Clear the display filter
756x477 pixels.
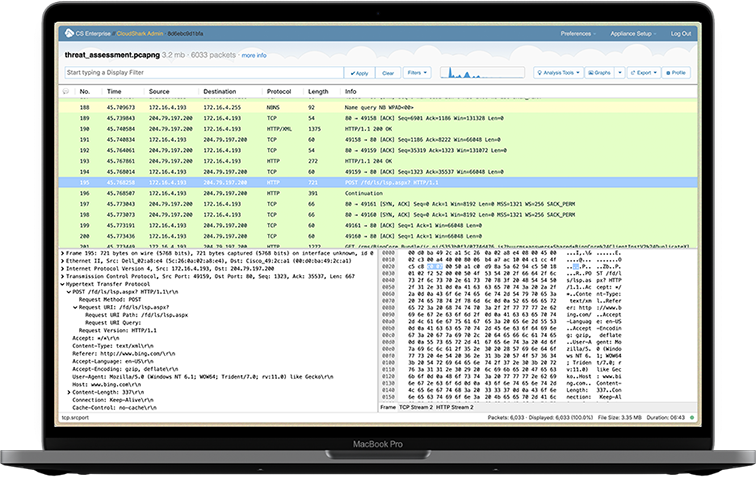pyautogui.click(x=388, y=73)
